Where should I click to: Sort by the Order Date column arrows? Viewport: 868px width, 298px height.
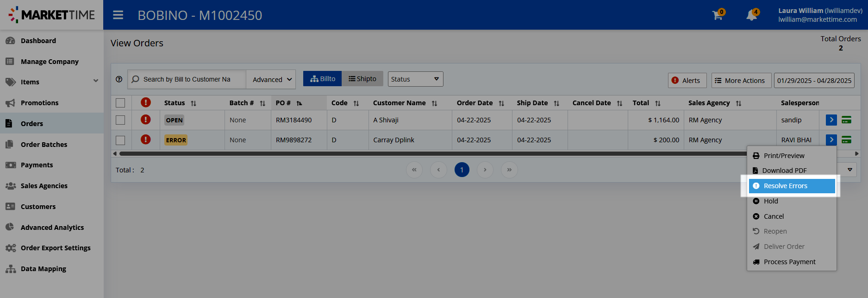click(501, 103)
